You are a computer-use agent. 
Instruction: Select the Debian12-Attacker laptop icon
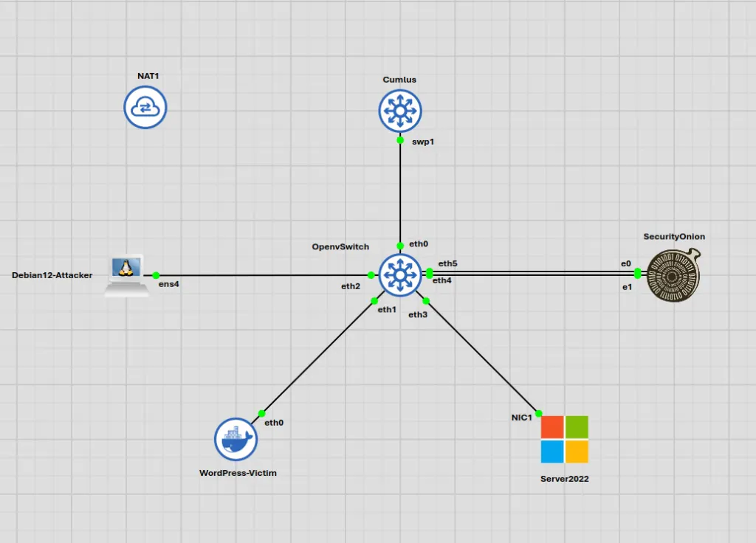(x=127, y=275)
